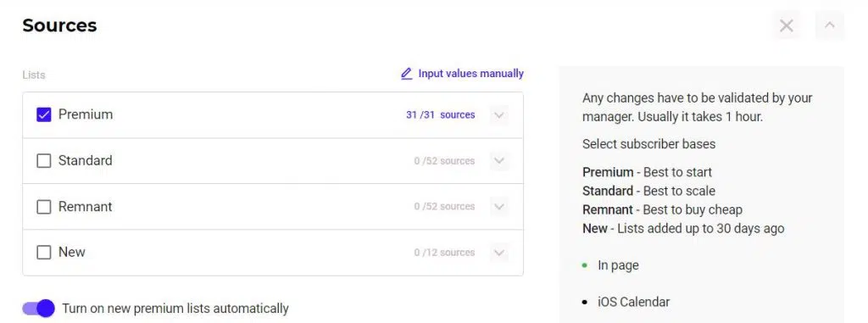This screenshot has height=323, width=868.
Task: Click the In page bullet item
Action: coord(618,265)
